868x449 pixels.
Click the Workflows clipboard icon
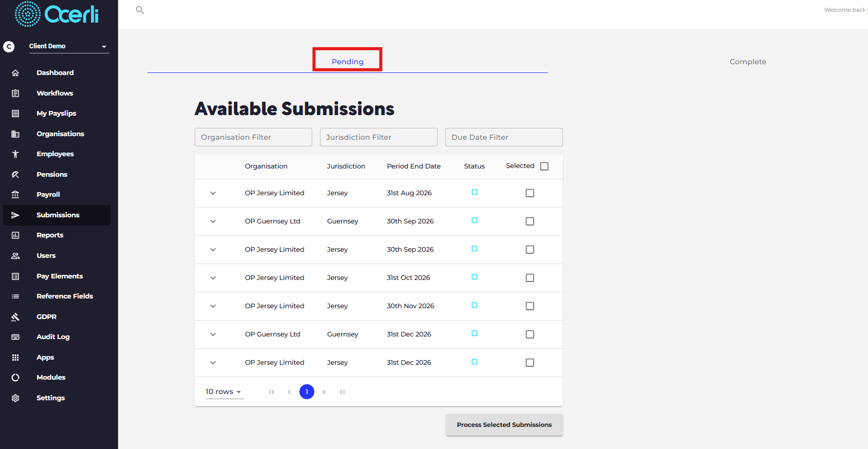(15, 93)
